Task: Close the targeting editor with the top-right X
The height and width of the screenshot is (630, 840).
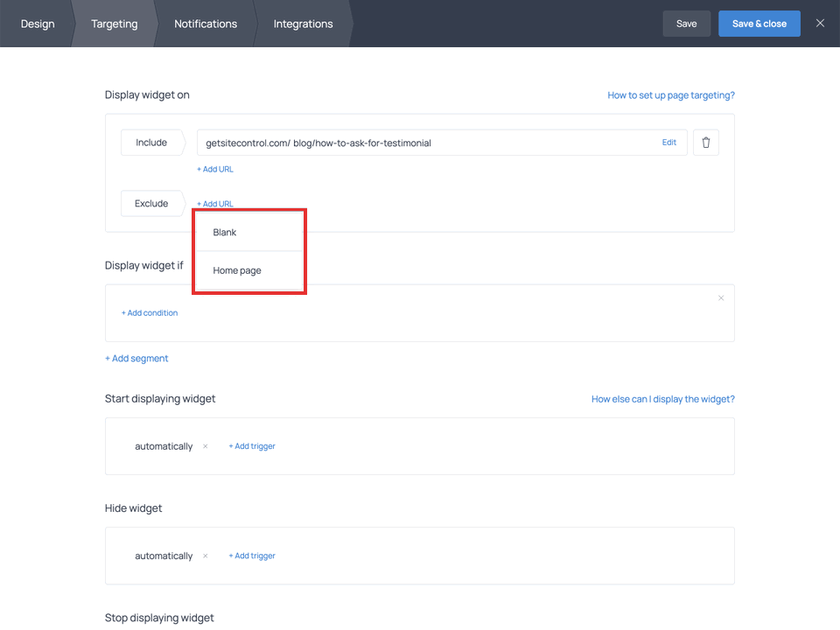Action: (820, 24)
